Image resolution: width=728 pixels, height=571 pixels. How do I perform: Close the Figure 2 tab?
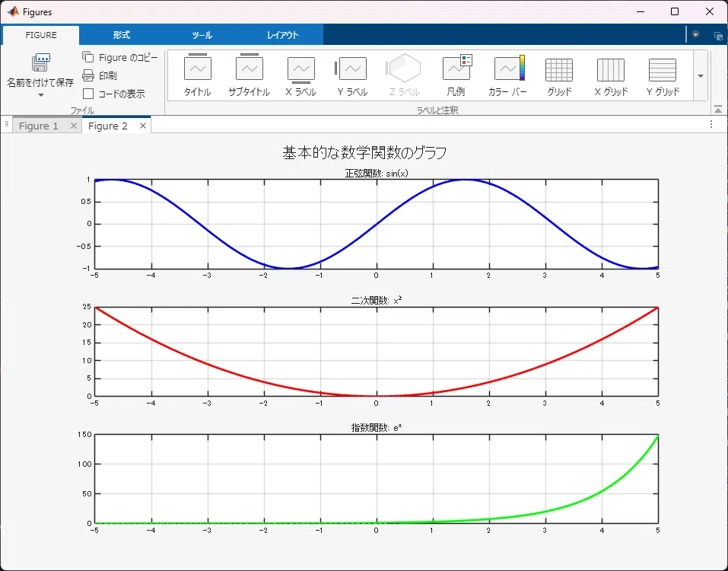tap(143, 126)
